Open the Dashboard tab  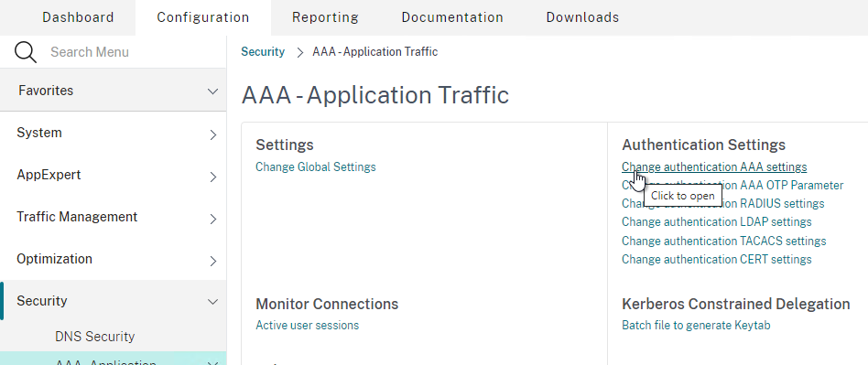click(x=78, y=17)
